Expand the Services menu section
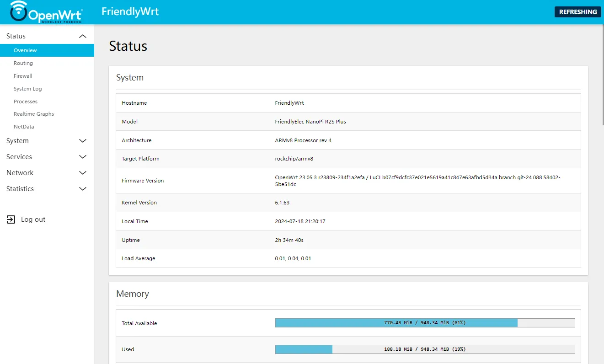The height and width of the screenshot is (364, 604). click(x=19, y=157)
